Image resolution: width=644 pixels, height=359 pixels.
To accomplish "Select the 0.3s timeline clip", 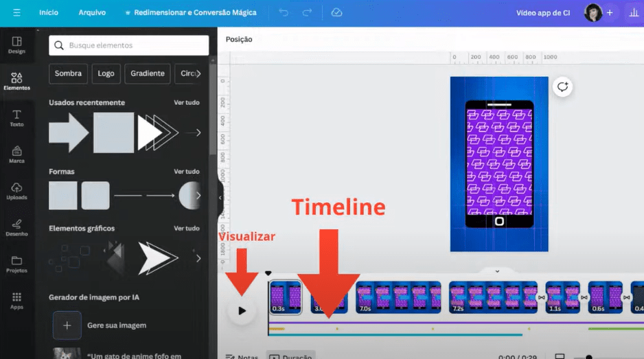I will pos(286,297).
